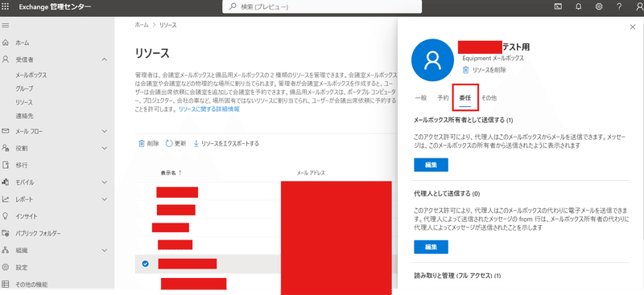Switch to the その他 tab
The height and width of the screenshot is (295, 644).
coord(489,98)
